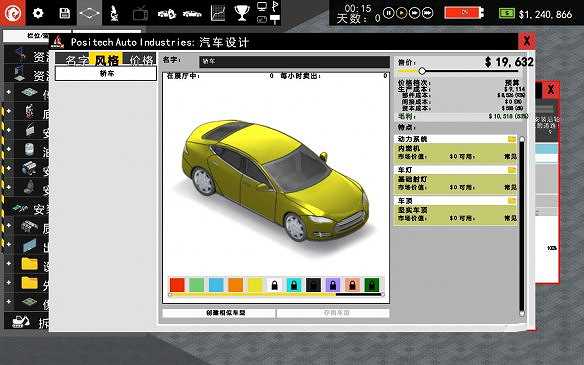This screenshot has width=584, height=365.
Task: Open the 车顶 feature folder
Action: 512,201
